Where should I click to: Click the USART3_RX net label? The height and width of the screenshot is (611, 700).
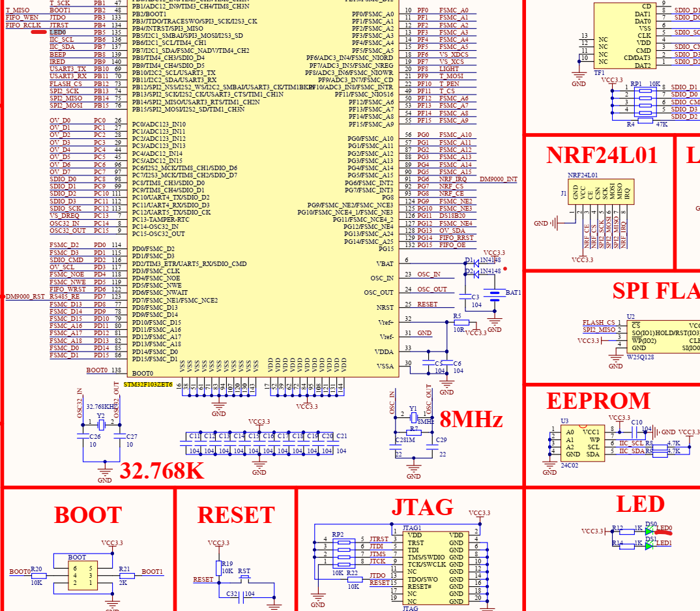pos(68,76)
